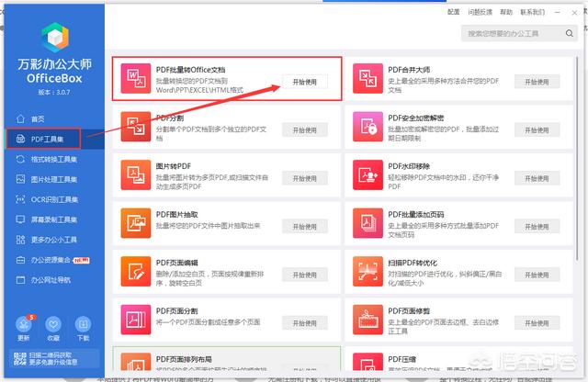Click the 下载 download icon
588x382 pixels.
83,324
